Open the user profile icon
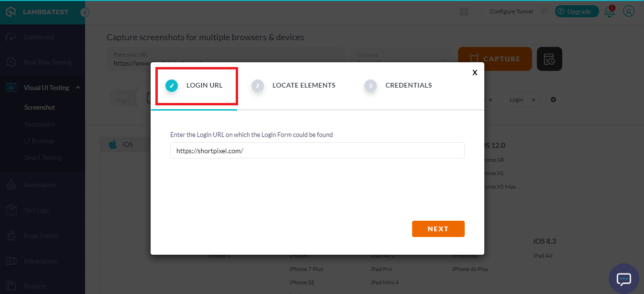644x294 pixels. (629, 11)
